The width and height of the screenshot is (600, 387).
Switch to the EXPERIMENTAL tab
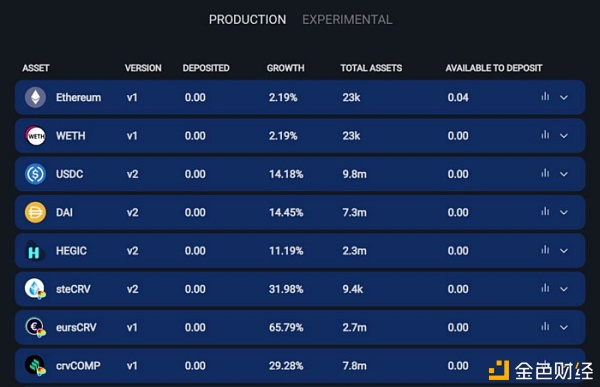click(x=347, y=20)
